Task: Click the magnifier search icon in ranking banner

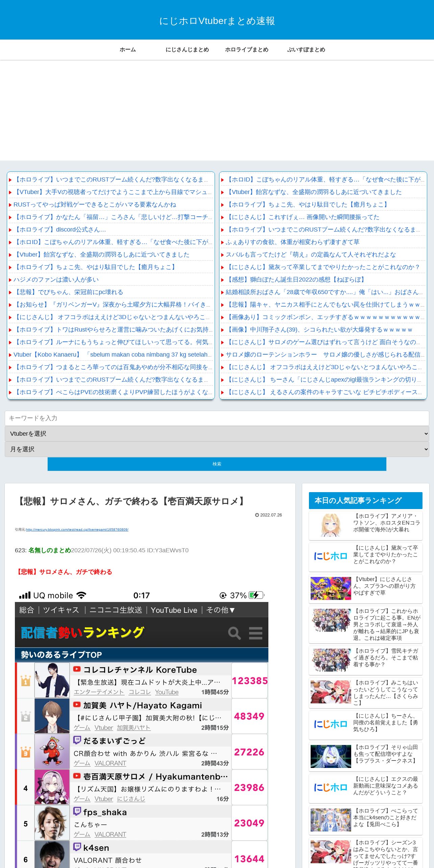Action: click(234, 633)
